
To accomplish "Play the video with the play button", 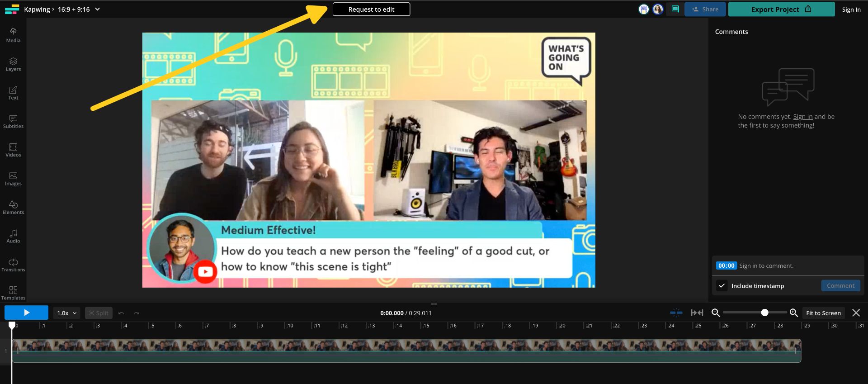I will pyautogui.click(x=26, y=313).
